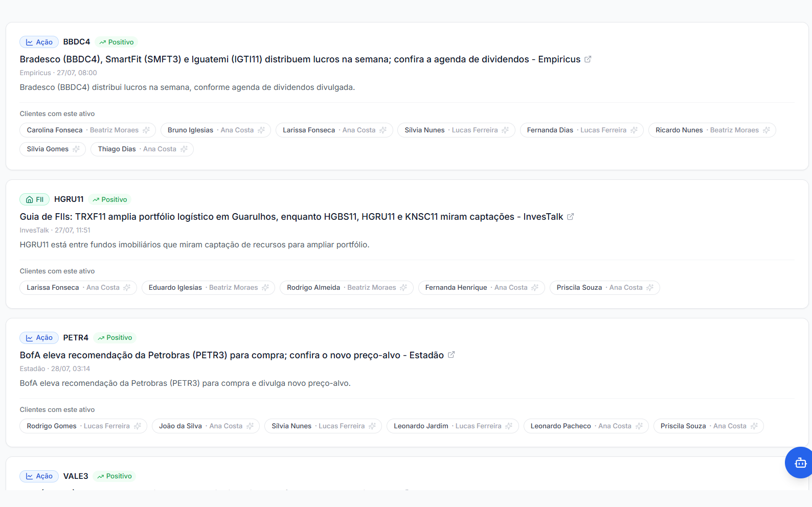Viewport: 812px width, 507px height.
Task: Click sparkle icon on Eduardo Iglesias chip
Action: [265, 288]
